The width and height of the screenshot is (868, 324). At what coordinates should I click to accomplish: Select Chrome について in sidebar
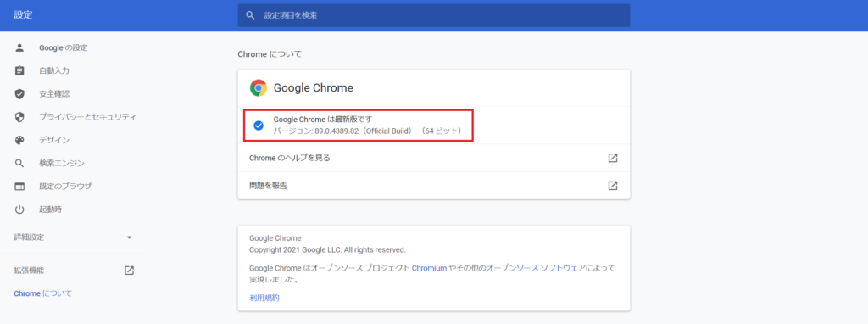coord(43,293)
